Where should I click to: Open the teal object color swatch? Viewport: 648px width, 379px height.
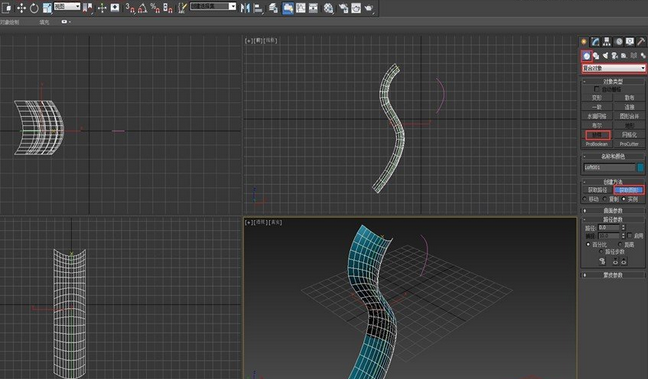pos(641,167)
